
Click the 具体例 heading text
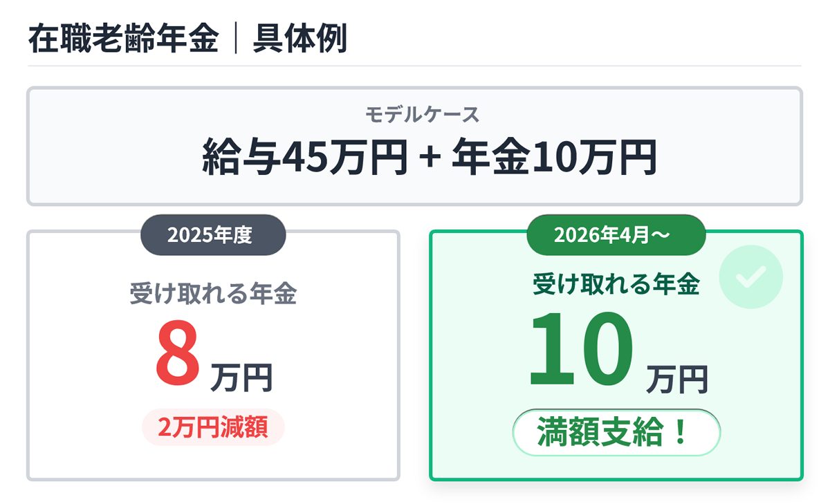pos(299,40)
